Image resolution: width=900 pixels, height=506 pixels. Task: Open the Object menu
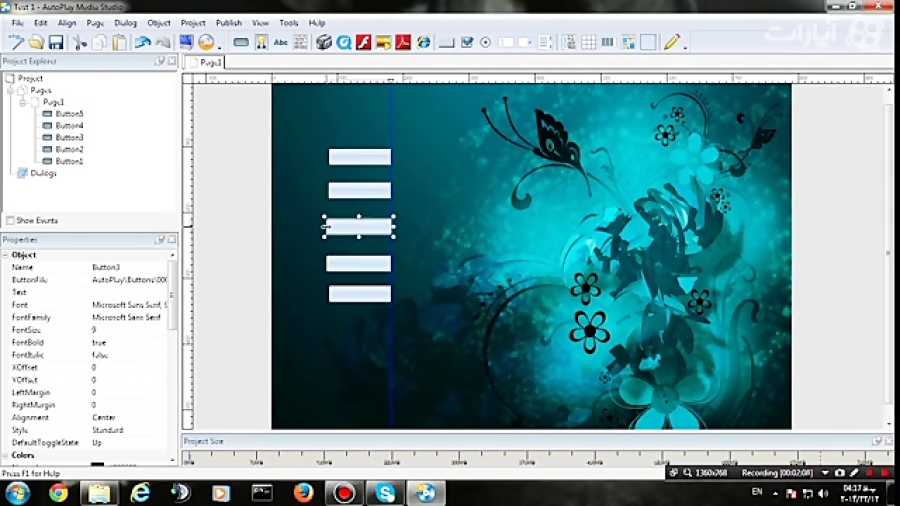159,23
